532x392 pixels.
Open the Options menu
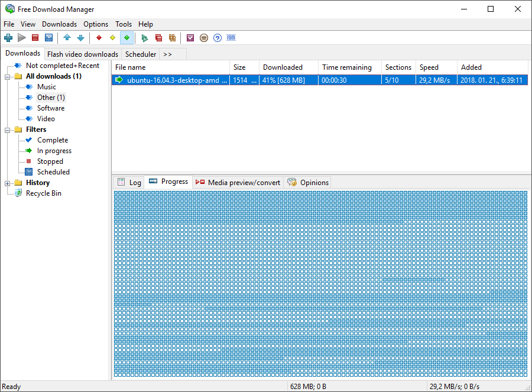pos(96,24)
